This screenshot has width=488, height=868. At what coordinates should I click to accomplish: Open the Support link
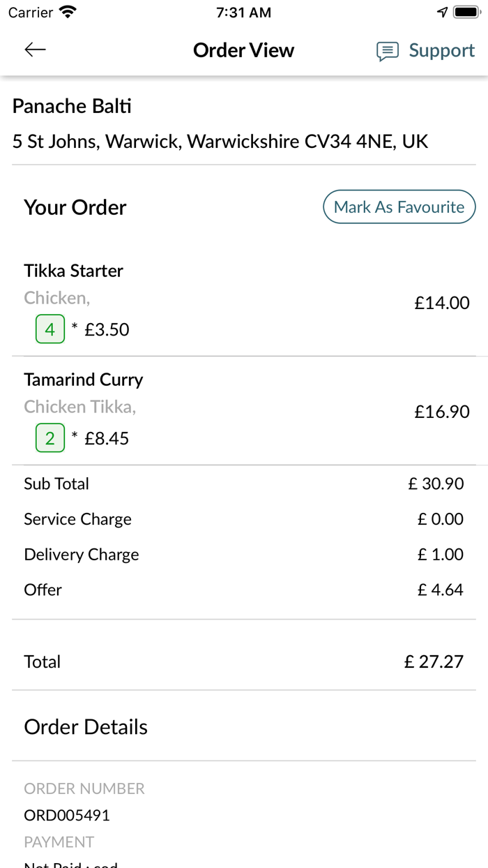tap(441, 50)
